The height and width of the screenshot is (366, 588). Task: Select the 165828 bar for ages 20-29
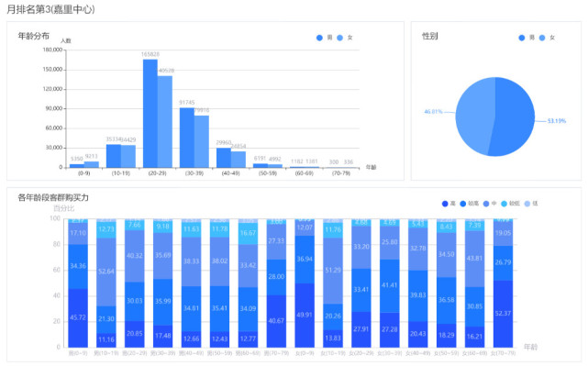[150, 113]
